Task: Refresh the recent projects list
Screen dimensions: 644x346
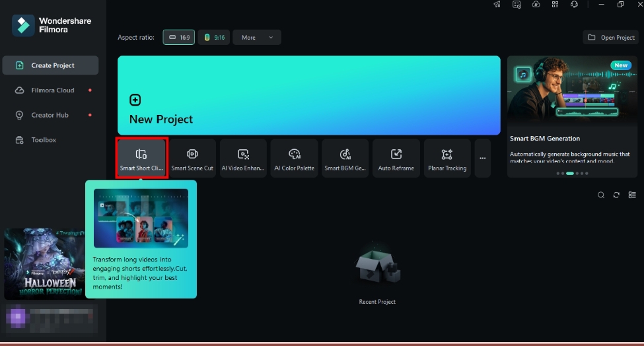Action: coord(616,195)
